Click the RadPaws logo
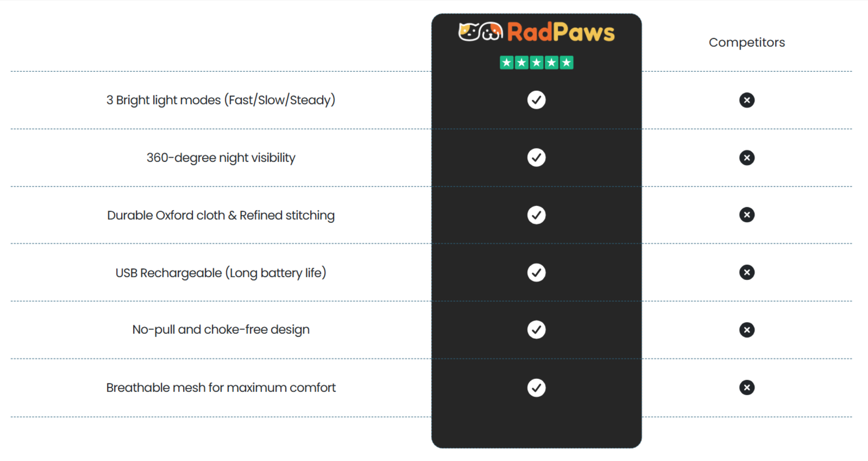Image resolution: width=868 pixels, height=461 pixels. (x=536, y=32)
